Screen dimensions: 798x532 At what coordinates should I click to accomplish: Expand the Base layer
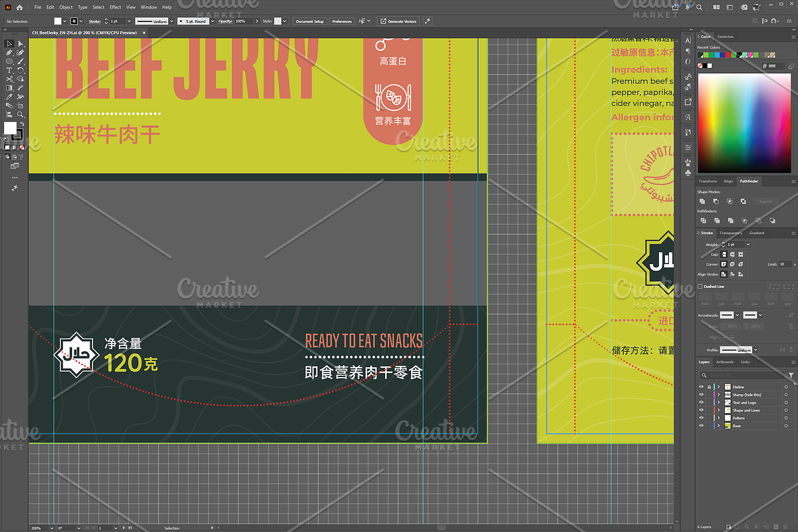point(719,426)
